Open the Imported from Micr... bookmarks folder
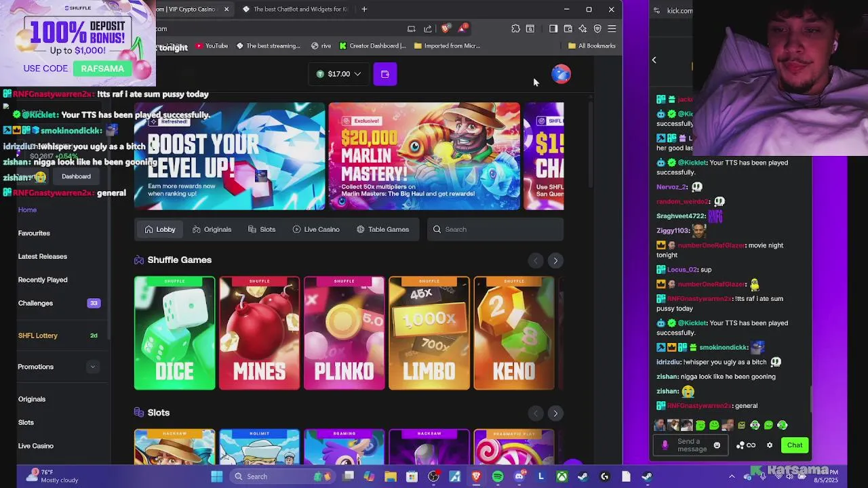The width and height of the screenshot is (868, 488). [447, 45]
